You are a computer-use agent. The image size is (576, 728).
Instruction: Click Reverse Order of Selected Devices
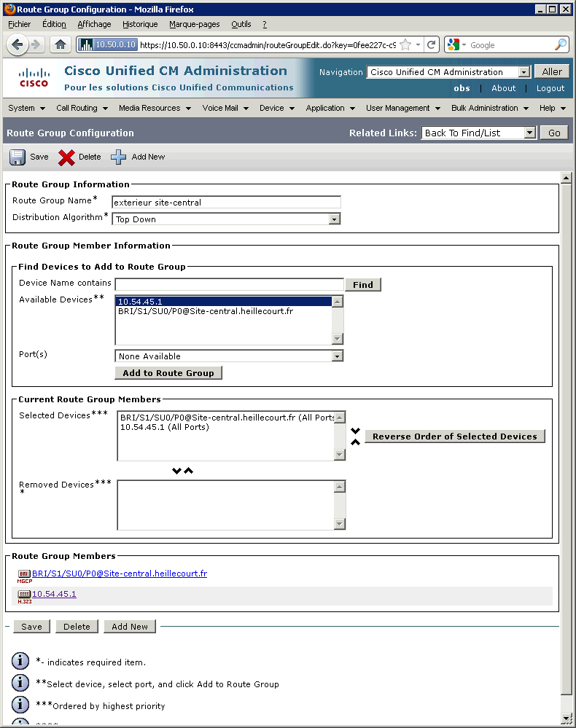coord(455,437)
